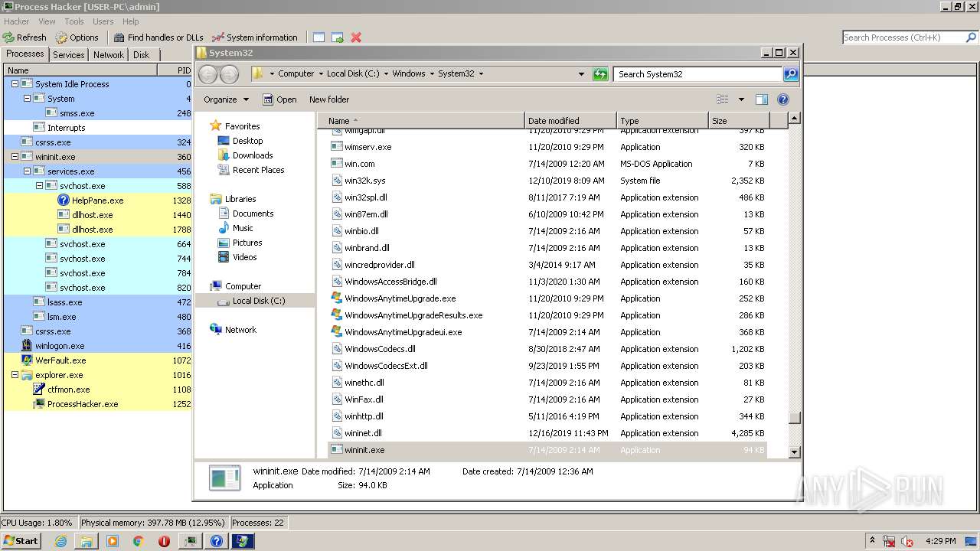Sort by Date modified column

pyautogui.click(x=570, y=121)
